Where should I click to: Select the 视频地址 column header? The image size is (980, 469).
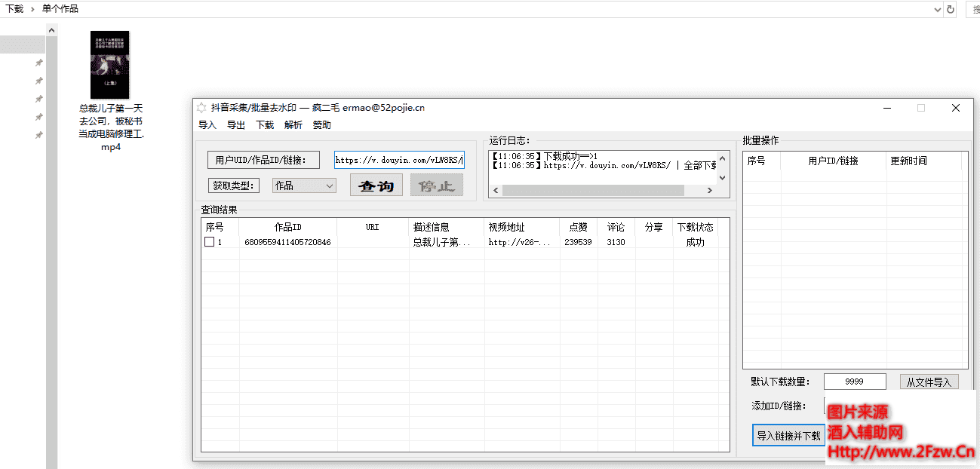click(522, 227)
